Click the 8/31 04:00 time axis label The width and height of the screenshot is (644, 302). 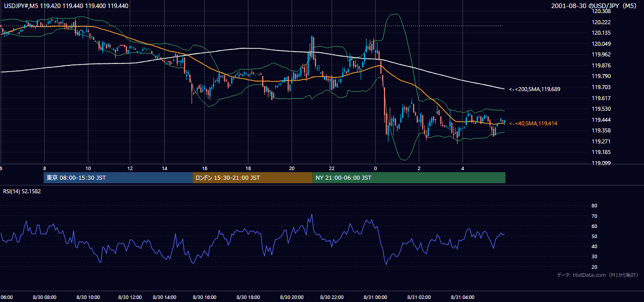pos(463,297)
